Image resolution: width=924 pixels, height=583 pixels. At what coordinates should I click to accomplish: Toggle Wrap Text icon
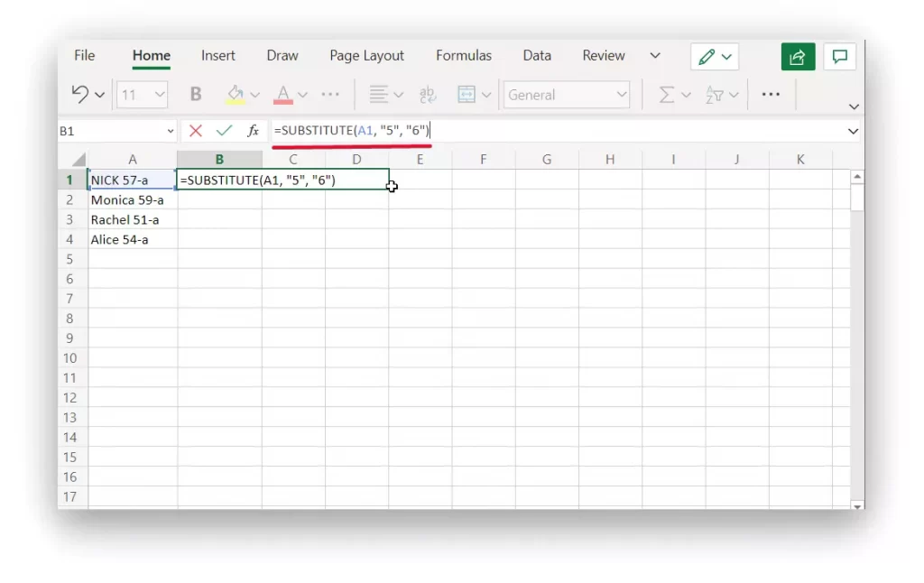click(x=427, y=95)
